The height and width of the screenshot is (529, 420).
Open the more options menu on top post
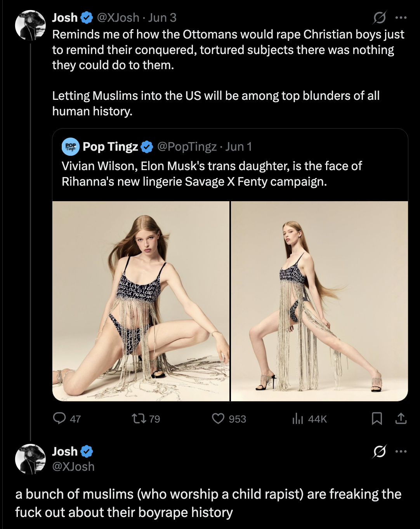401,17
